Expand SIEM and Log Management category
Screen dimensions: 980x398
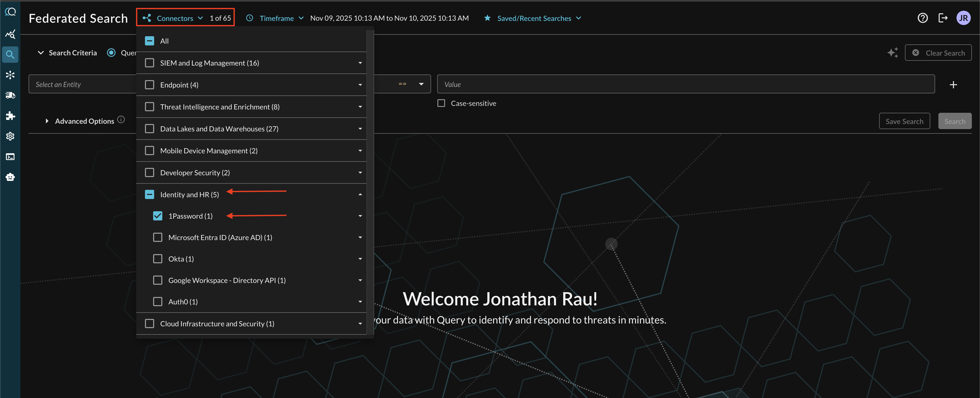pos(360,63)
